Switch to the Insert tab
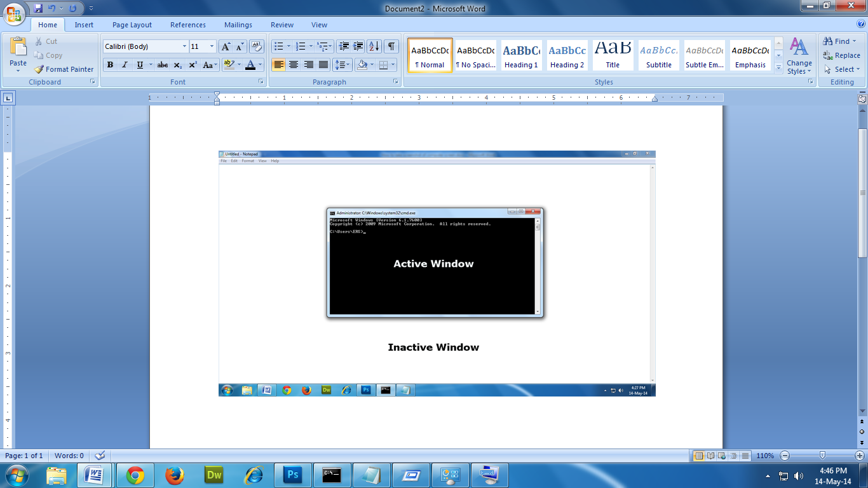The image size is (868, 488). point(84,25)
